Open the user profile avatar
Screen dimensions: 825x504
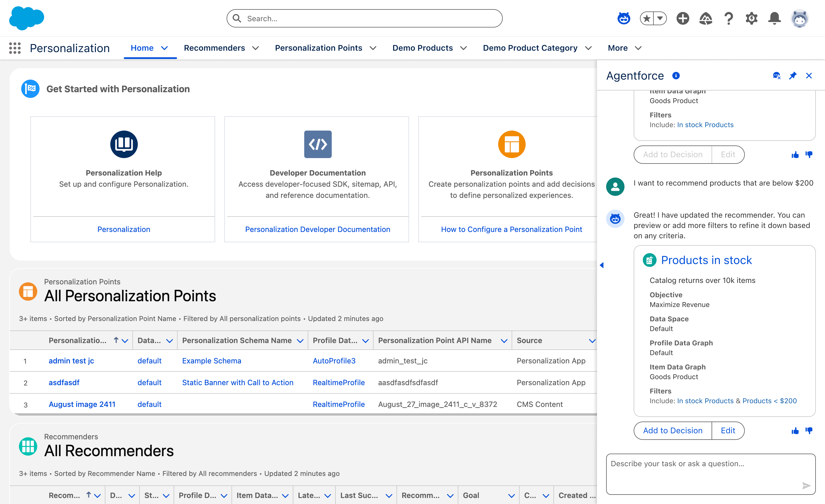coord(800,18)
